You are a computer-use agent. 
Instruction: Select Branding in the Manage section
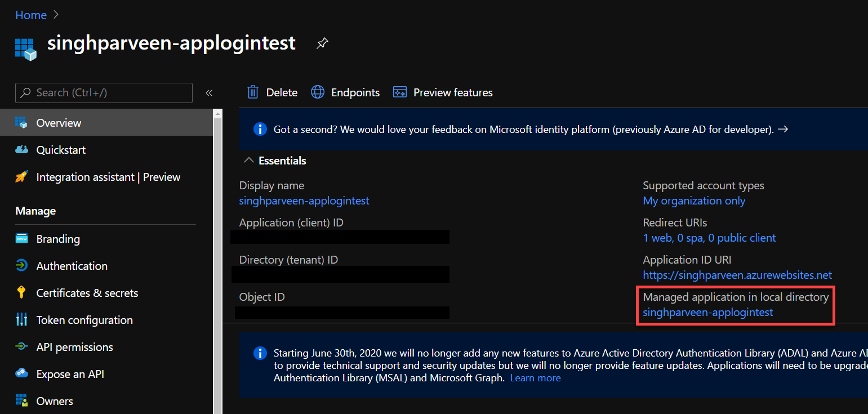[x=58, y=239]
